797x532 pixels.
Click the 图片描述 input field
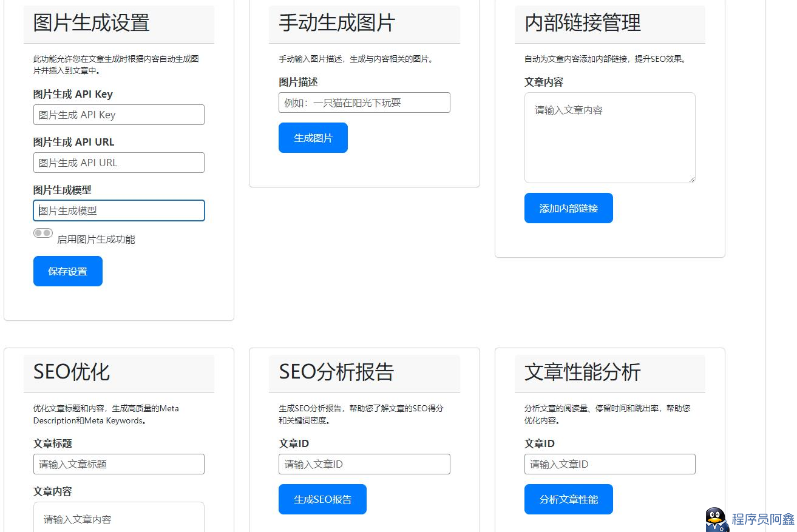(364, 103)
